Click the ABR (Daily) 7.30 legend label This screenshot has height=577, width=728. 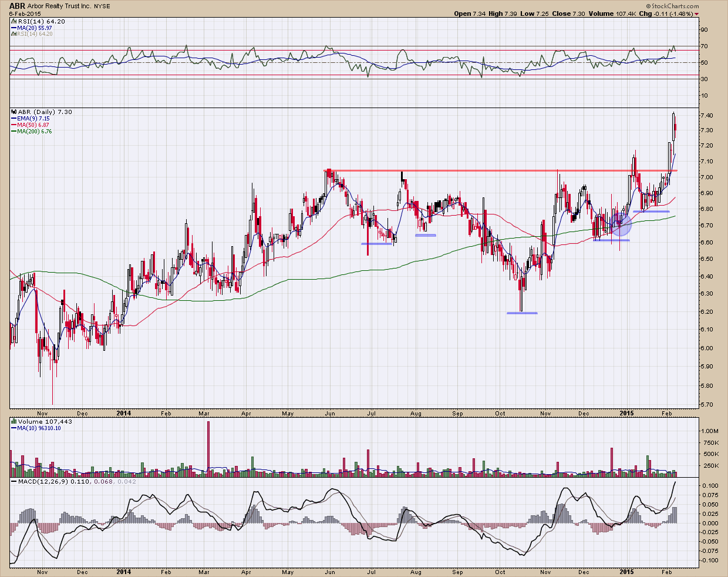pyautogui.click(x=45, y=112)
